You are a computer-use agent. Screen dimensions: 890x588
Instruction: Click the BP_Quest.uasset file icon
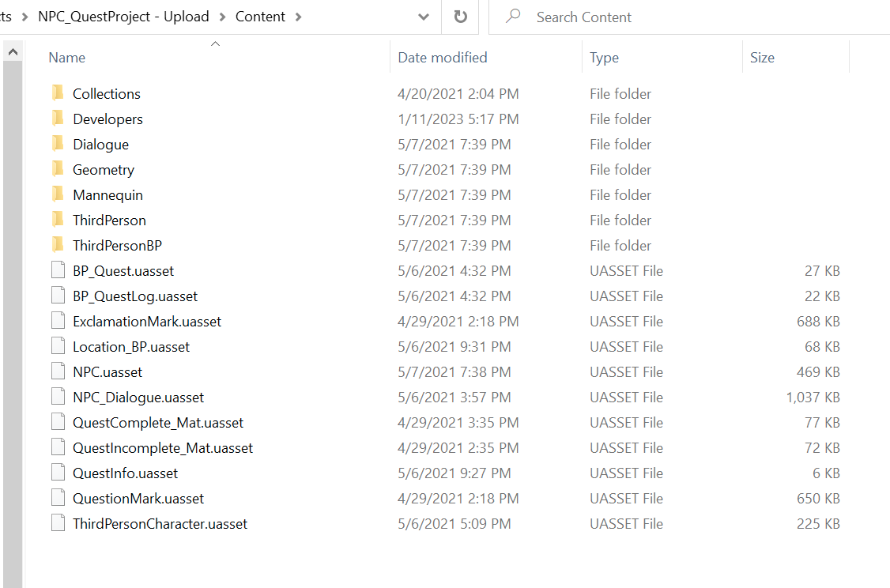(57, 270)
